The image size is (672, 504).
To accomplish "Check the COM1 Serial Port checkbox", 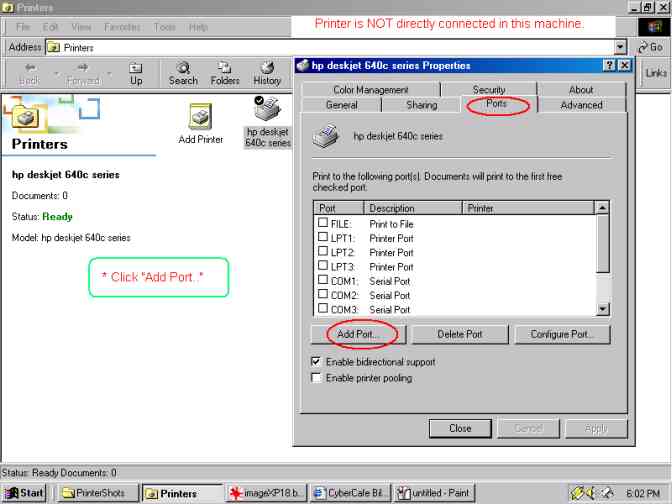I will (x=322, y=281).
